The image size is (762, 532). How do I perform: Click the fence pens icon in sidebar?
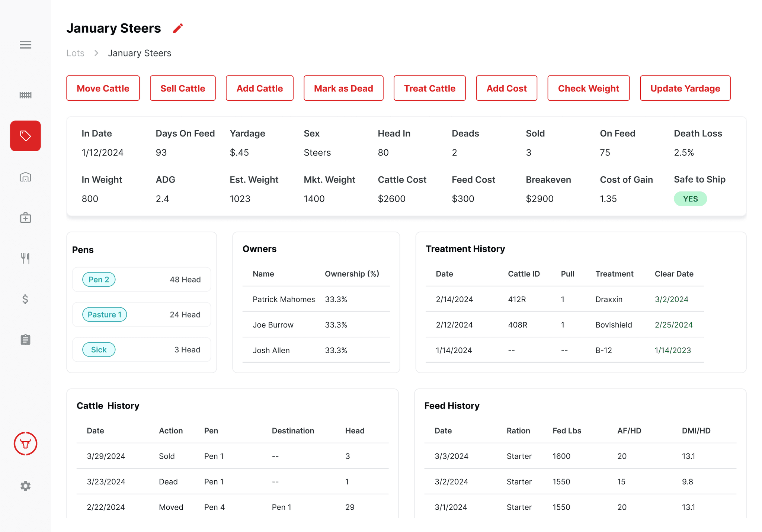click(25, 95)
